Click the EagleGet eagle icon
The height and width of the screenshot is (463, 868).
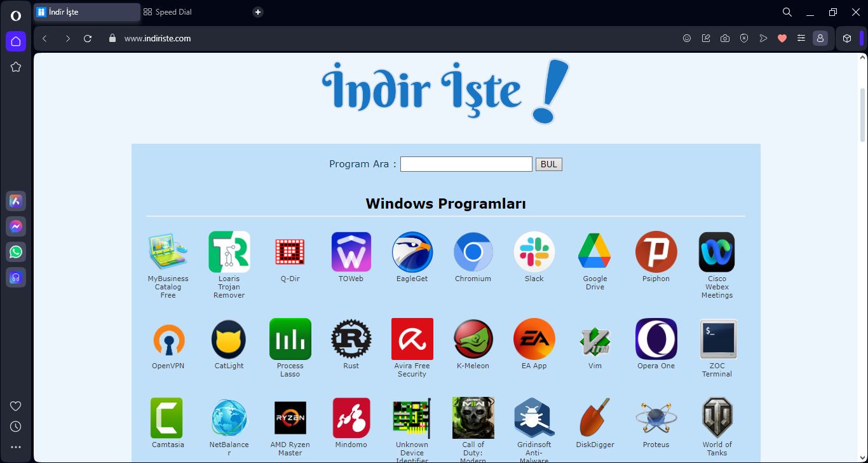point(412,252)
